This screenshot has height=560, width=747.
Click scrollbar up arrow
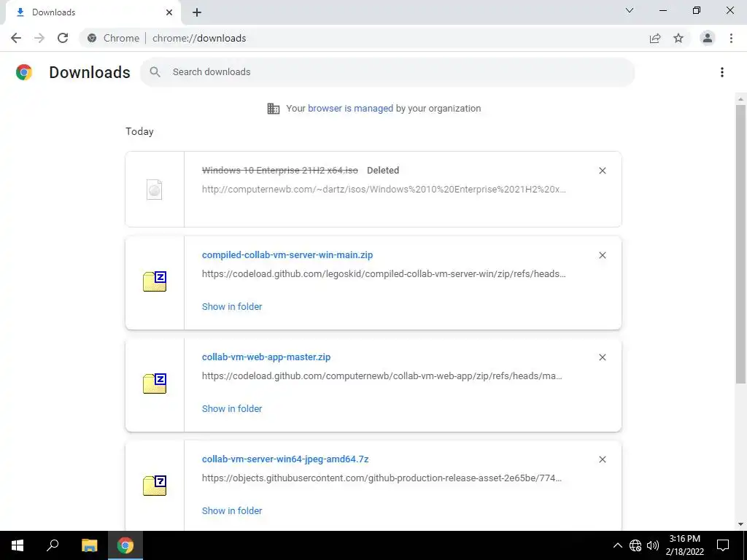click(x=740, y=99)
